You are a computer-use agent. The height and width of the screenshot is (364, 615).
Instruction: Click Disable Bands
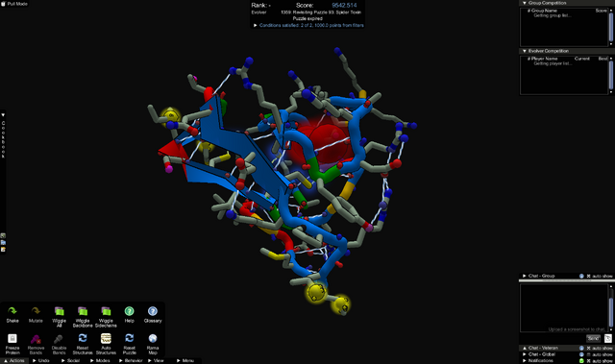(x=59, y=344)
